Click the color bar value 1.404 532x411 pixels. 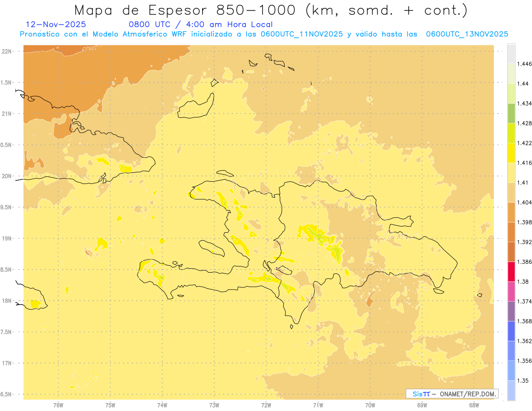coord(525,203)
